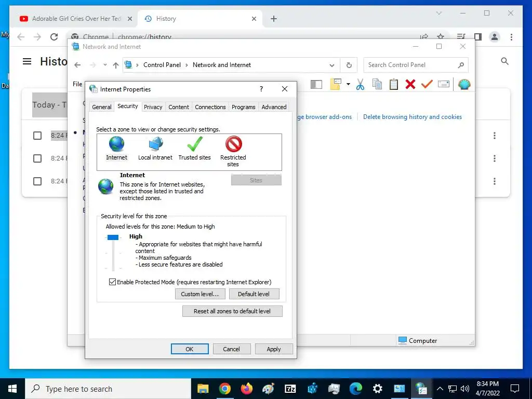Viewport: 532px width, 399px height.
Task: Select the Local intranet zone icon
Action: pos(156,144)
